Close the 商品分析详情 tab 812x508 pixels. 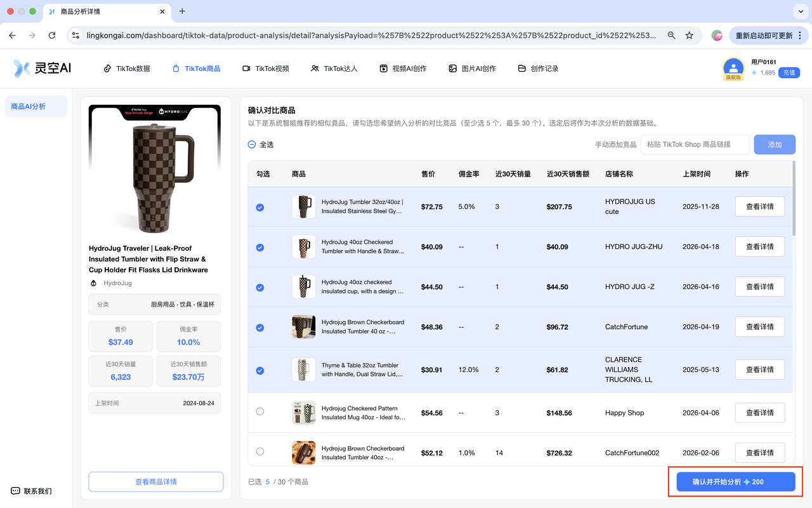click(x=162, y=11)
